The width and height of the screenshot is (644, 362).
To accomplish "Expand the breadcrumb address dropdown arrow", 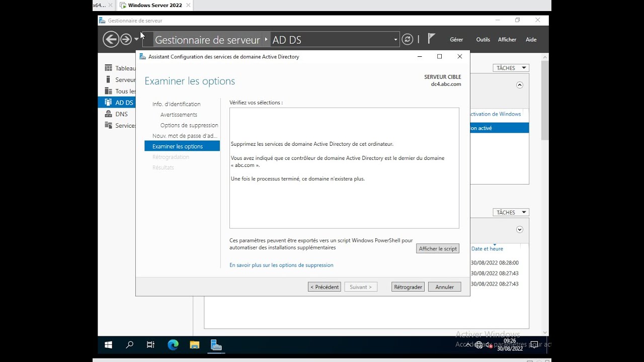I will coord(395,40).
